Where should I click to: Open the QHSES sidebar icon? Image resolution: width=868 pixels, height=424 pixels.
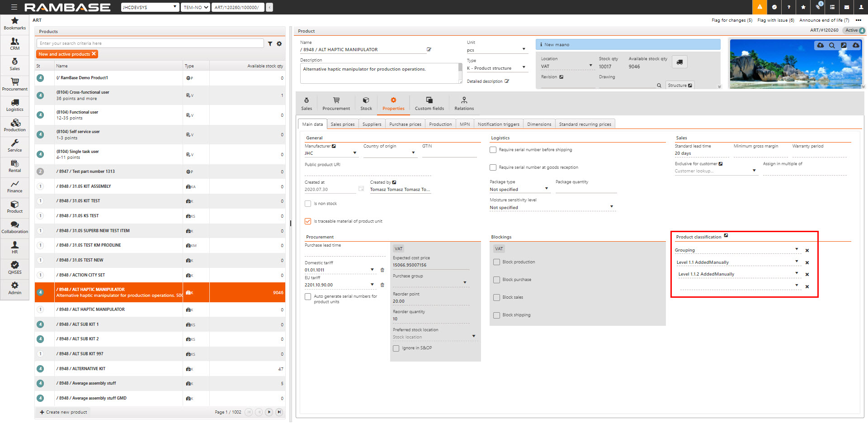14,267
